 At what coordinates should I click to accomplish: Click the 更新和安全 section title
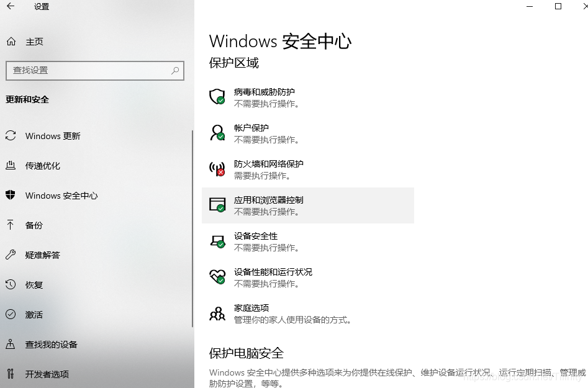pos(27,99)
